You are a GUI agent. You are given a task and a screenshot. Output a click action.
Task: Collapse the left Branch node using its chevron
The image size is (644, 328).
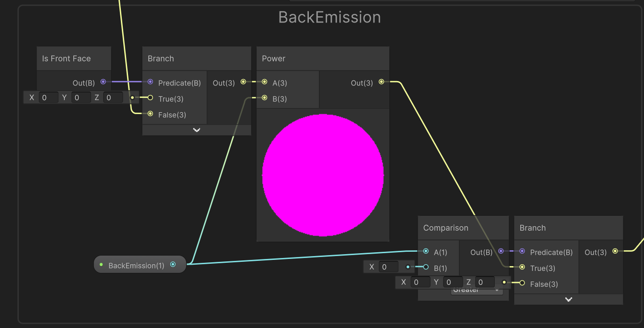196,129
